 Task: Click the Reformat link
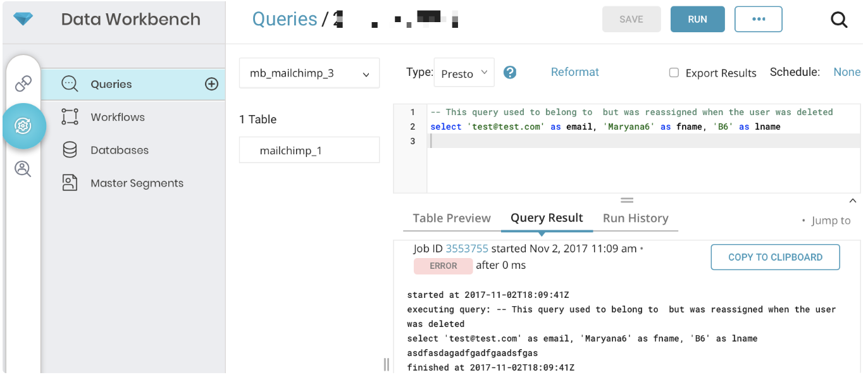(x=574, y=72)
